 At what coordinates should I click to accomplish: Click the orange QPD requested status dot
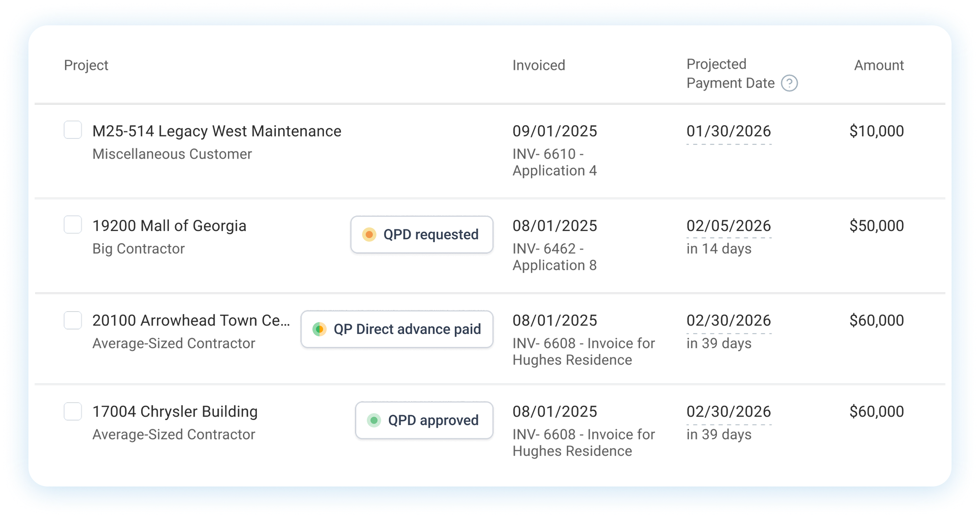click(369, 234)
